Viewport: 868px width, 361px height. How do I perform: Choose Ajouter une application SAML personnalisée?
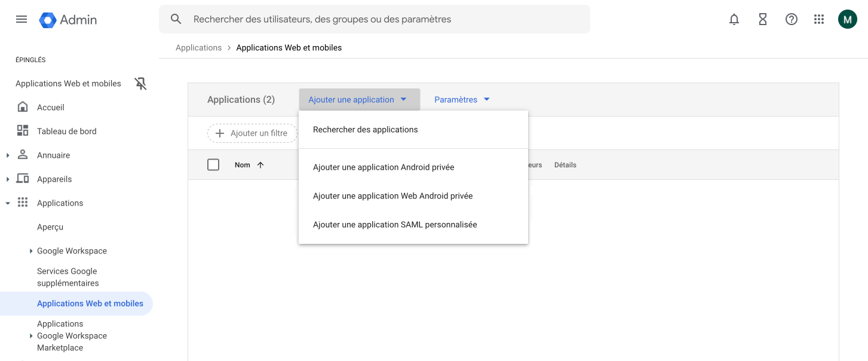(395, 225)
